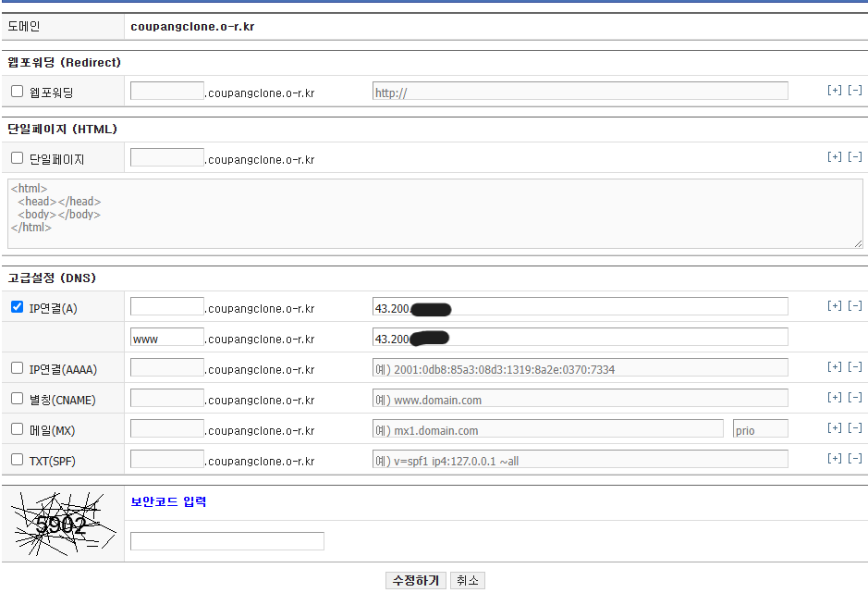Tick the 단일페이지 HTML checkbox
Image resolution: width=868 pixels, height=593 pixels.
coord(18,158)
